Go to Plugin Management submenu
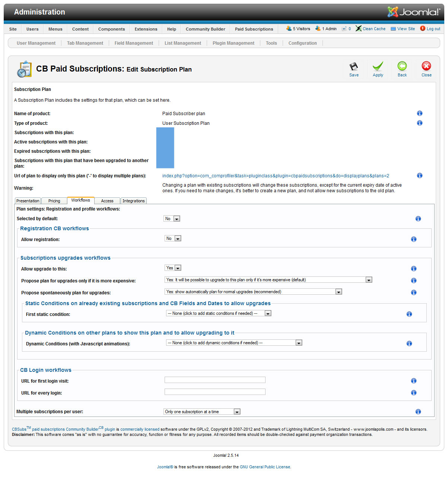This screenshot has width=448, height=478. (233, 43)
